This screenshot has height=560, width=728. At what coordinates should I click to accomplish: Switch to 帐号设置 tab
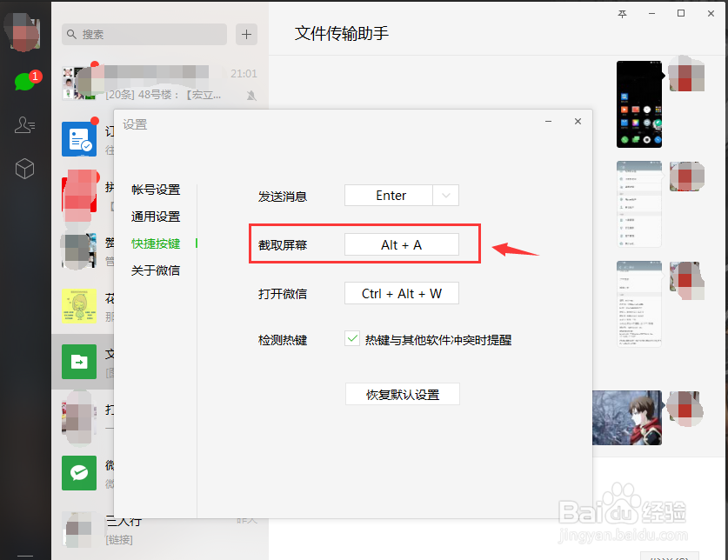click(x=156, y=190)
